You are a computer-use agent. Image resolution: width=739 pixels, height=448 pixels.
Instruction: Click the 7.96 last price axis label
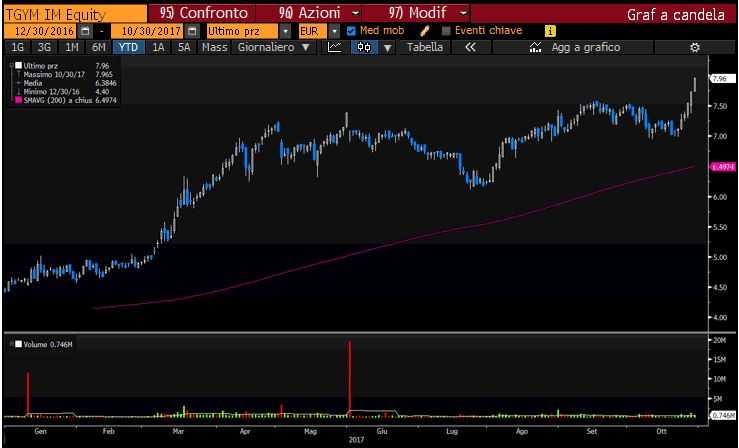click(x=722, y=79)
